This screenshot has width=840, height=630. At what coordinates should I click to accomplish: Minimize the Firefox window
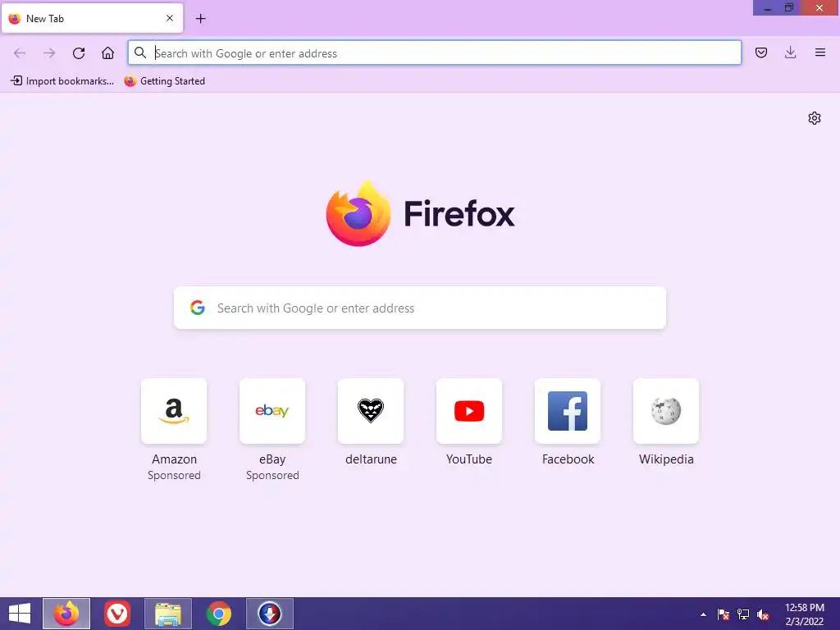(x=768, y=8)
